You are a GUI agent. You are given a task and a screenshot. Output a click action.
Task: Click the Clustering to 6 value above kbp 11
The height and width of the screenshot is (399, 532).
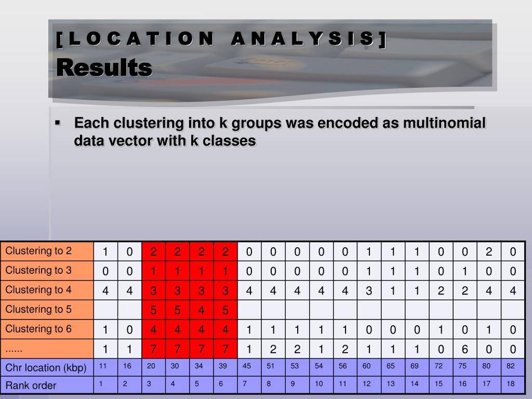pyautogui.click(x=105, y=330)
